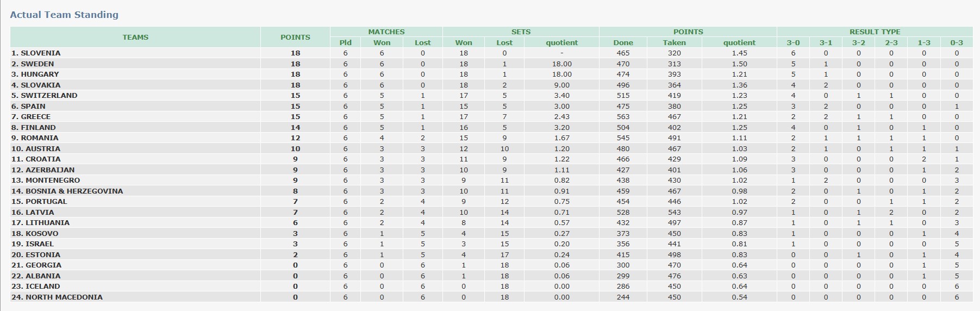Click the Pld sub-header under MATCHES
This screenshot has height=311, width=980.
345,42
